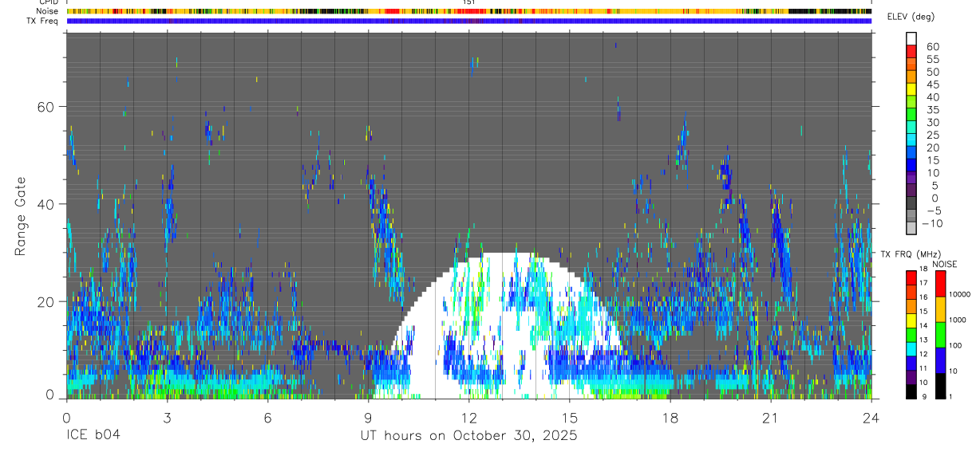Click x-axis tick label '21'

click(771, 417)
